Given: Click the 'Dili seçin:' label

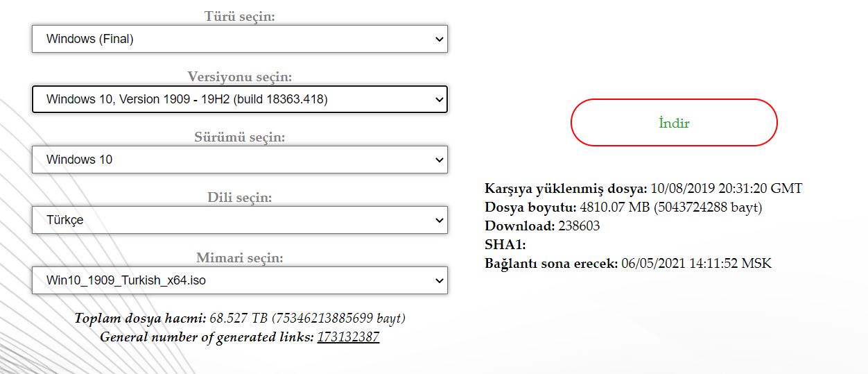Looking at the screenshot, I should coord(240,197).
